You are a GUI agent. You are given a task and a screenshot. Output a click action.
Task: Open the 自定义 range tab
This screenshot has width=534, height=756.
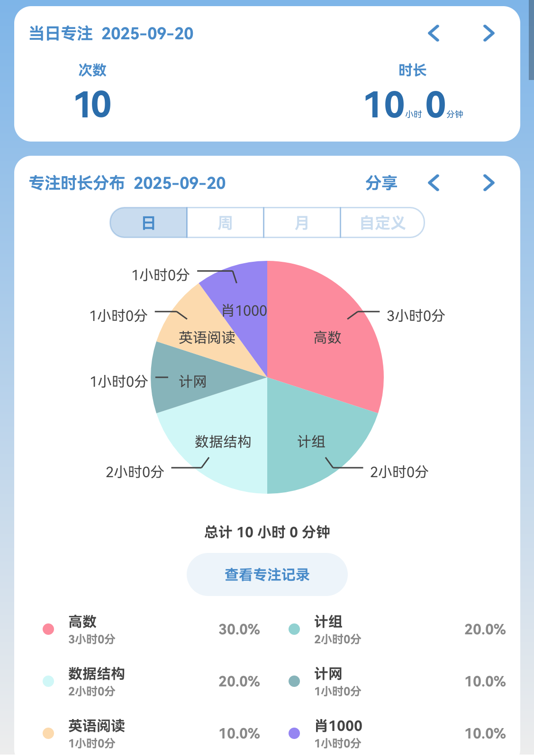click(382, 222)
